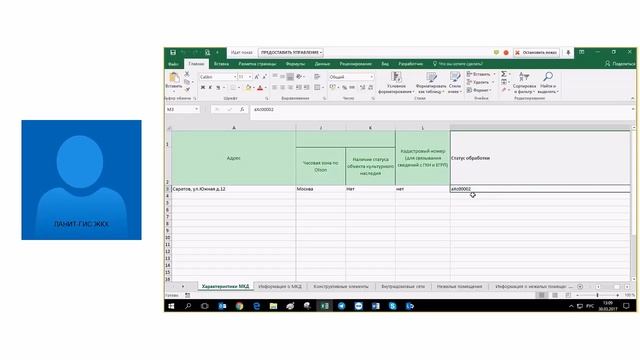Switch to Page Layout view in status bar

pyautogui.click(x=555, y=295)
